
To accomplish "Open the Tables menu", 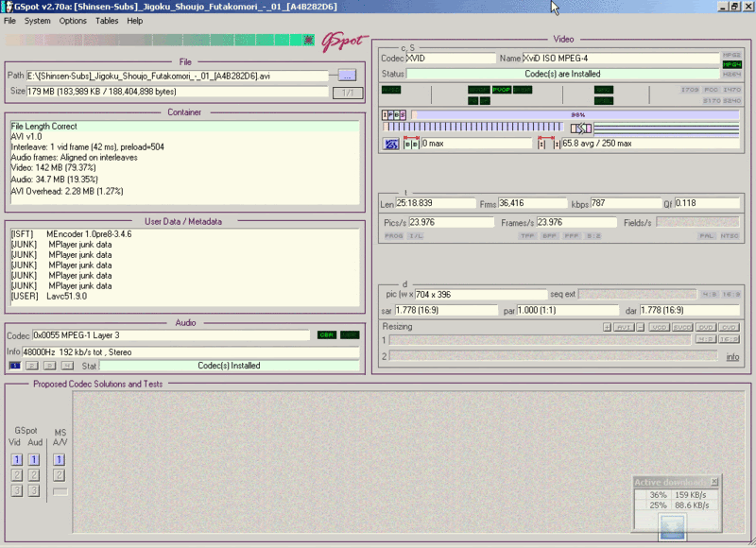I will coord(107,21).
